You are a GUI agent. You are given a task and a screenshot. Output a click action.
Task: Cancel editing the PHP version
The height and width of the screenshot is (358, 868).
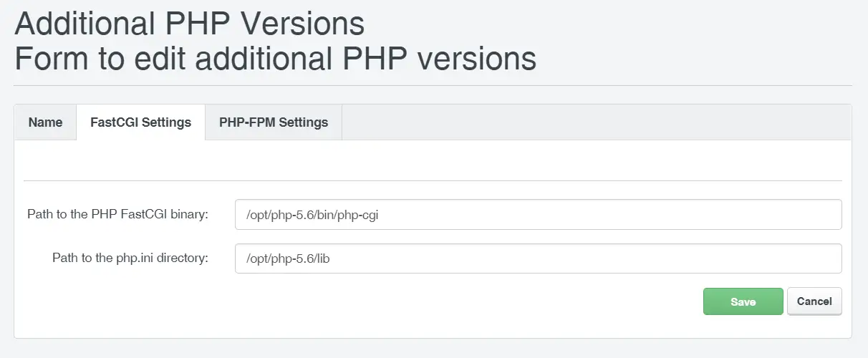tap(814, 301)
